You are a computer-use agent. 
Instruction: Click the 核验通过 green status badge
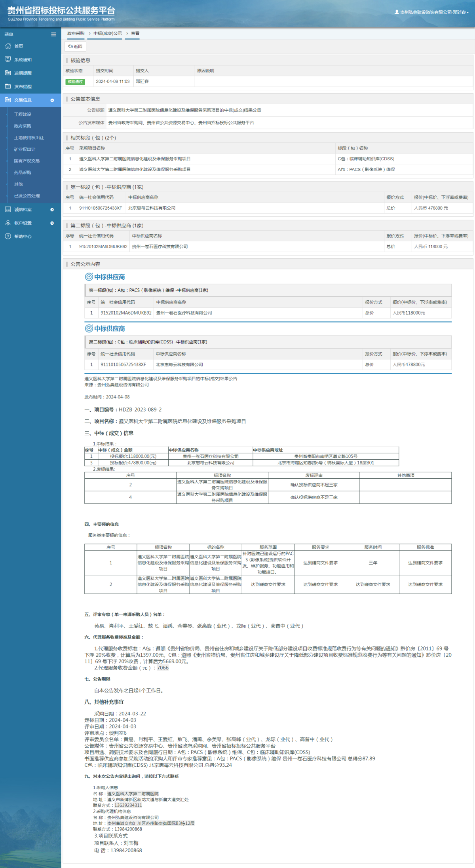[75, 81]
